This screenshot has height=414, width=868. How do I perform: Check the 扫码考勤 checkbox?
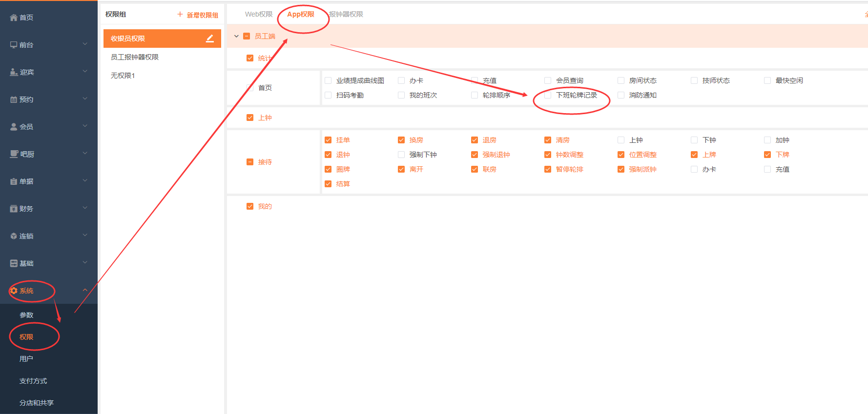pos(328,95)
